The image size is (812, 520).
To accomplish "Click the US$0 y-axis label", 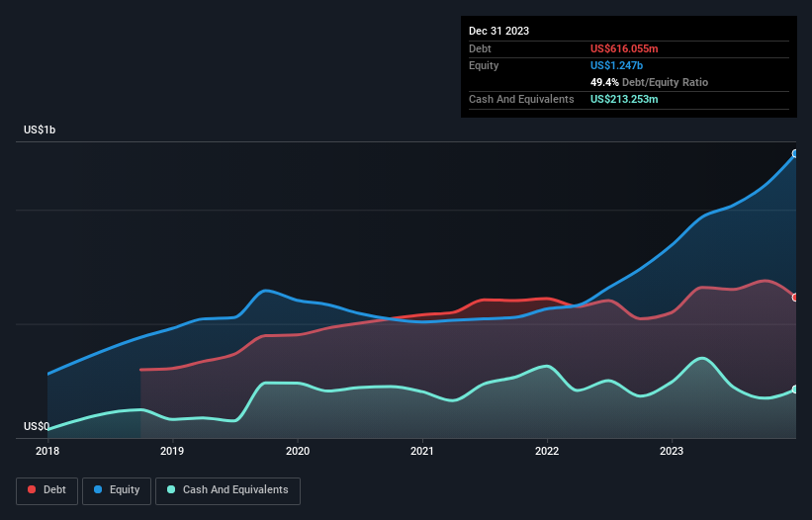I will click(x=37, y=426).
